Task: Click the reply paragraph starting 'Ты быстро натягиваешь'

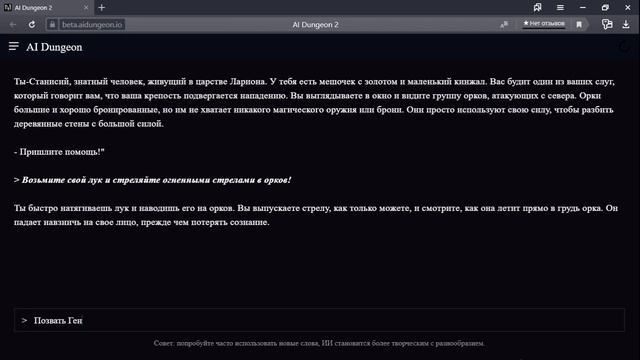Action: 316,215
